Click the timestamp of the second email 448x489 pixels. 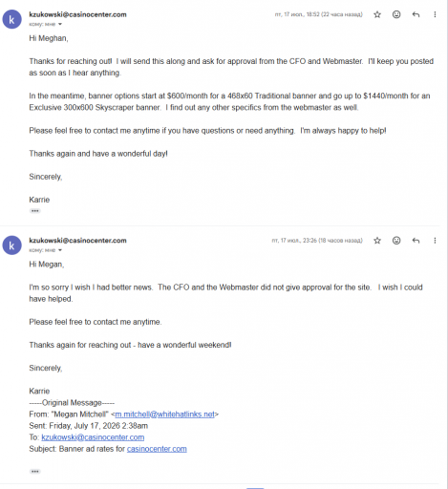(x=317, y=241)
